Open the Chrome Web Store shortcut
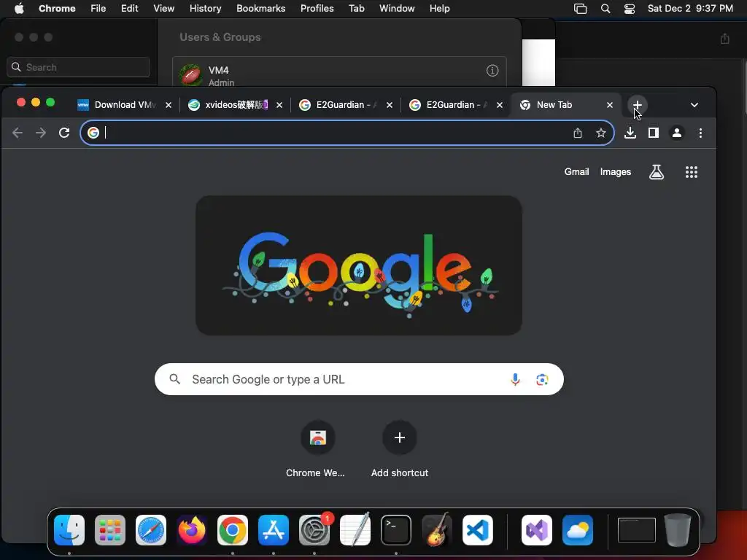This screenshot has height=560, width=747. pyautogui.click(x=318, y=437)
